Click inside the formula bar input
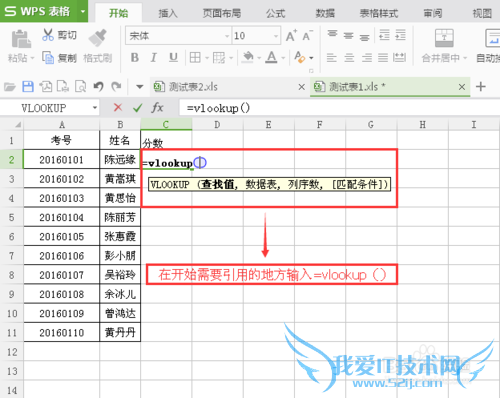Viewport: 500px width, 398px height. [339, 108]
